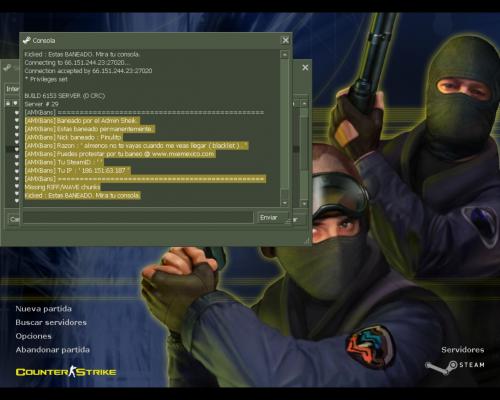This screenshot has width=500, height=400.
Task: Click the Servidores link above the Steam logo
Action: click(x=463, y=350)
